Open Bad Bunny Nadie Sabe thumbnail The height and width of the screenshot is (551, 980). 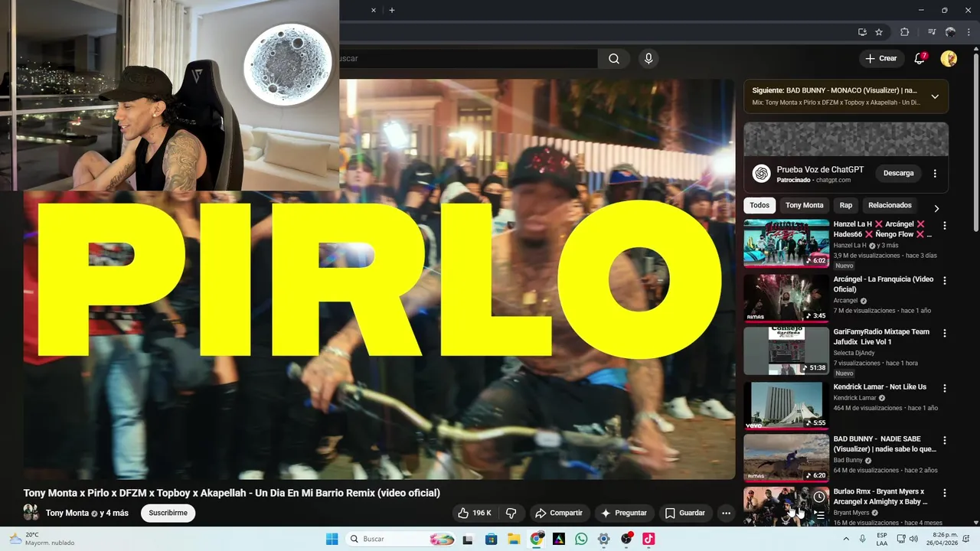pyautogui.click(x=786, y=457)
